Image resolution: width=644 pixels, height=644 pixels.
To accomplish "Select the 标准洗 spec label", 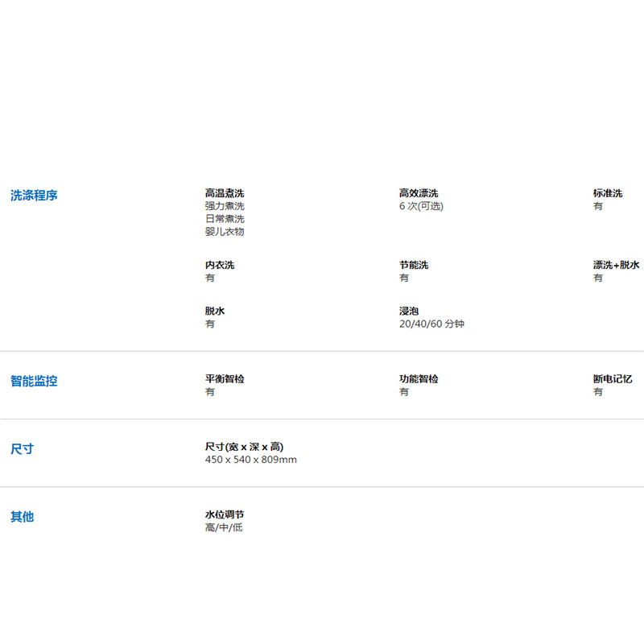I will [x=608, y=193].
